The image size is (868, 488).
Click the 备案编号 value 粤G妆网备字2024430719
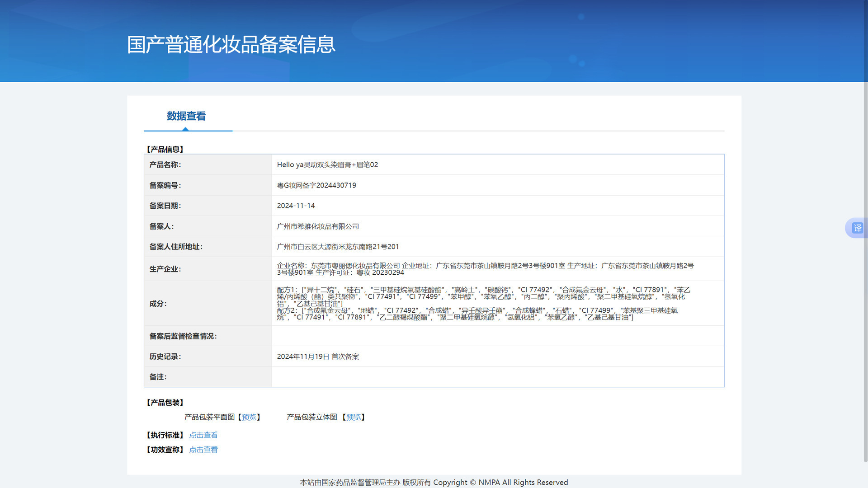[316, 185]
